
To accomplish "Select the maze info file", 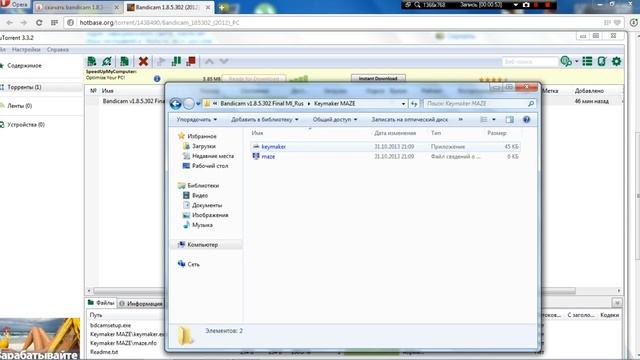I will (x=385, y=156).
